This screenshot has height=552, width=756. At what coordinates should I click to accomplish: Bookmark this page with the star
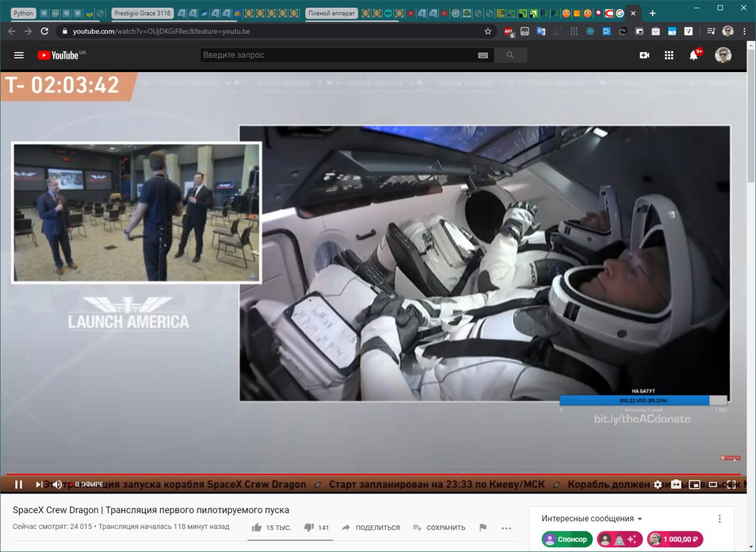tap(488, 31)
